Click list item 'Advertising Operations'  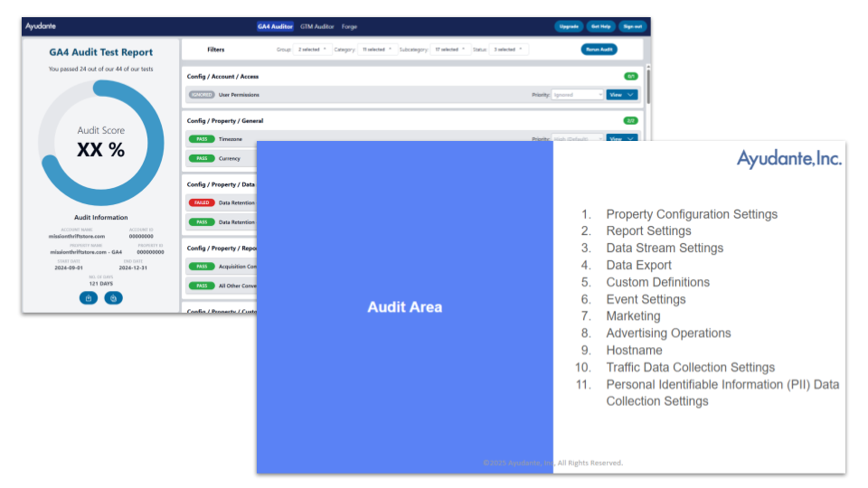[x=668, y=333]
